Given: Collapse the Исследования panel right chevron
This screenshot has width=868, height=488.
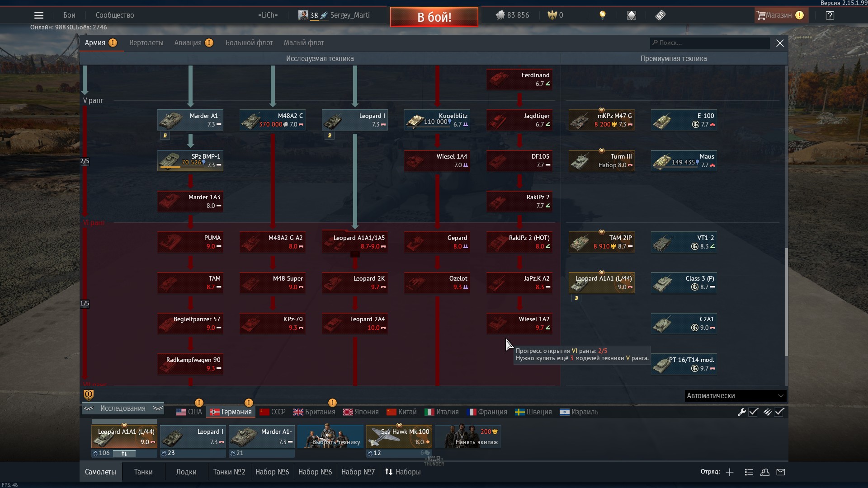Looking at the screenshot, I should point(158,408).
